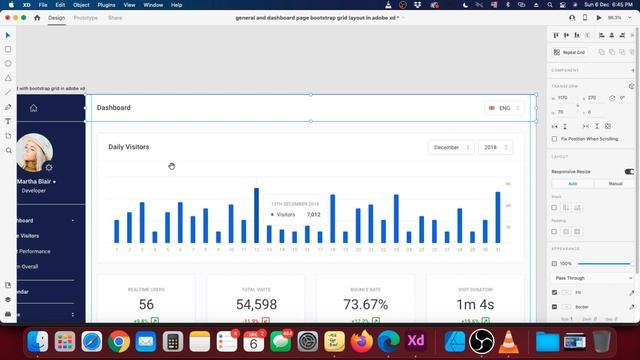Click the Flip Horizontally icon
The width and height of the screenshot is (640, 360).
click(x=555, y=127)
